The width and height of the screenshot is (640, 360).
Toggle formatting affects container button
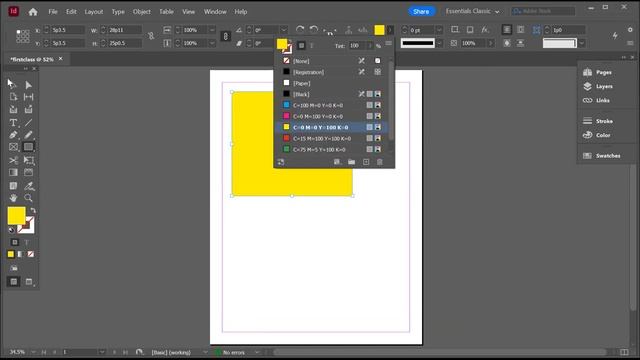pyautogui.click(x=15, y=242)
